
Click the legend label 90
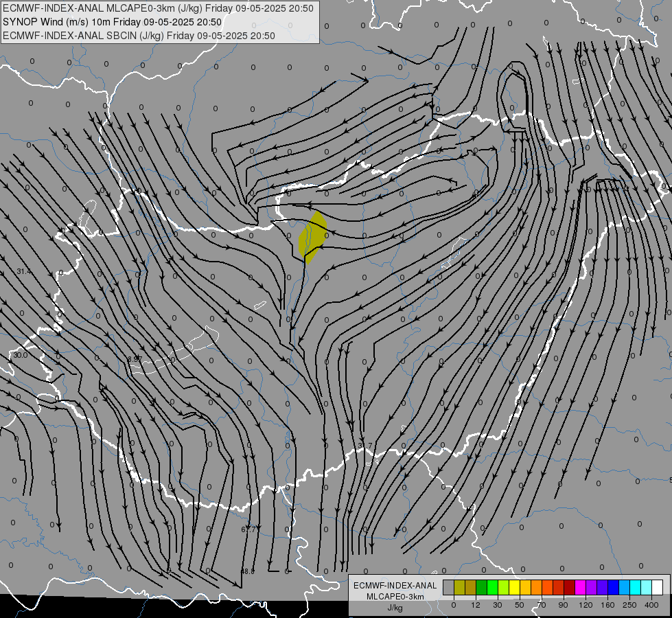(563, 605)
